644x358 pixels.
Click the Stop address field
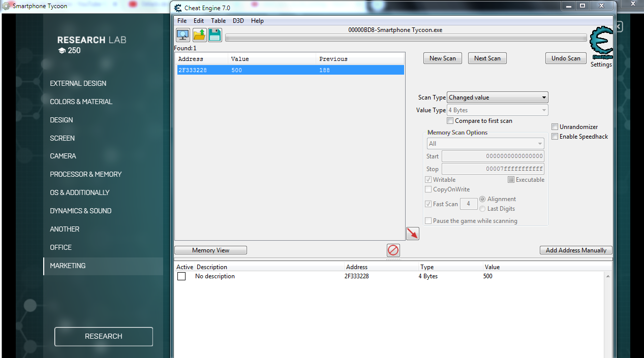493,169
